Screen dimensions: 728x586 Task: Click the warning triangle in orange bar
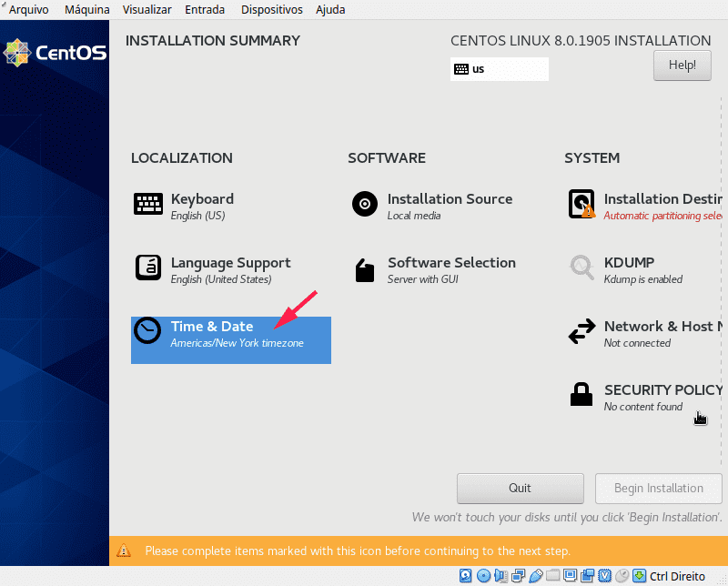click(124, 551)
